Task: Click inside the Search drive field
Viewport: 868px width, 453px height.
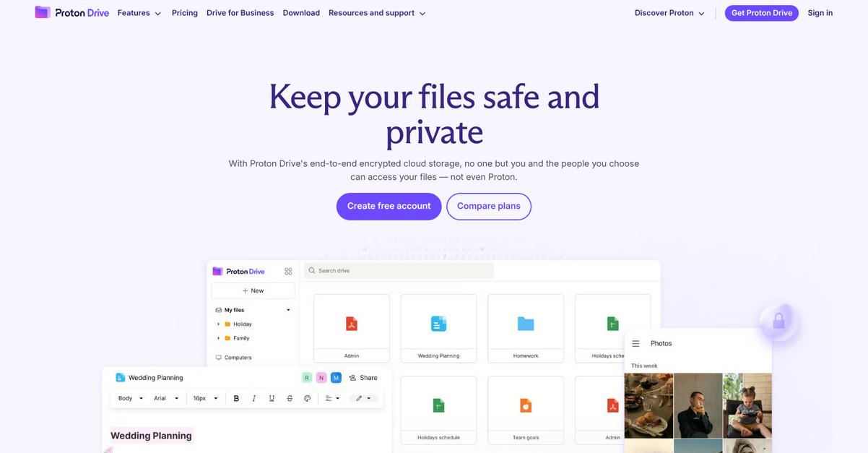Action: pyautogui.click(x=399, y=270)
